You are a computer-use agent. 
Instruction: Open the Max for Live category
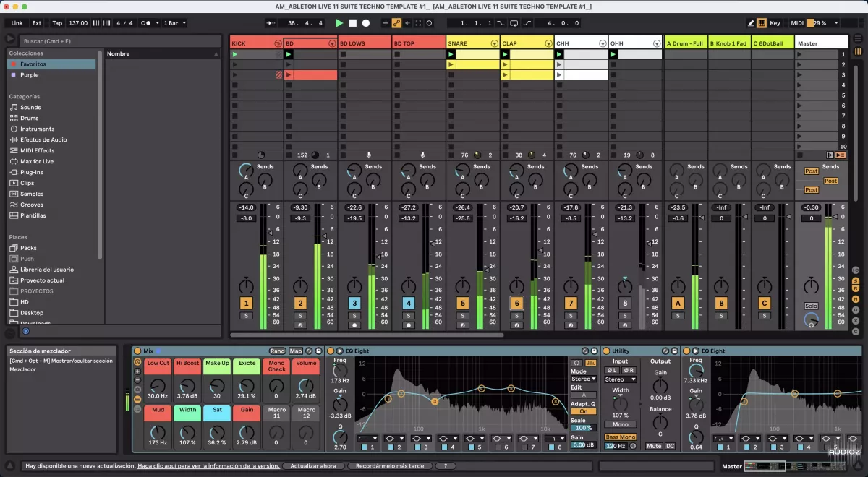click(x=36, y=161)
